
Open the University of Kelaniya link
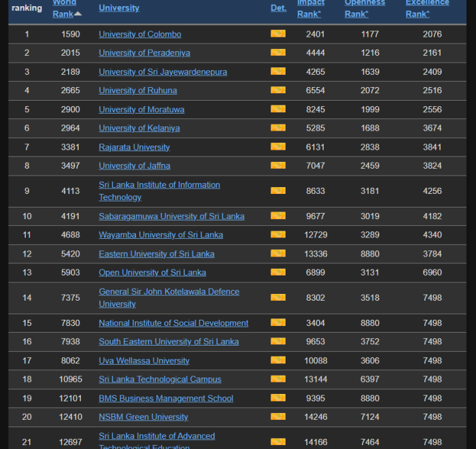click(139, 128)
